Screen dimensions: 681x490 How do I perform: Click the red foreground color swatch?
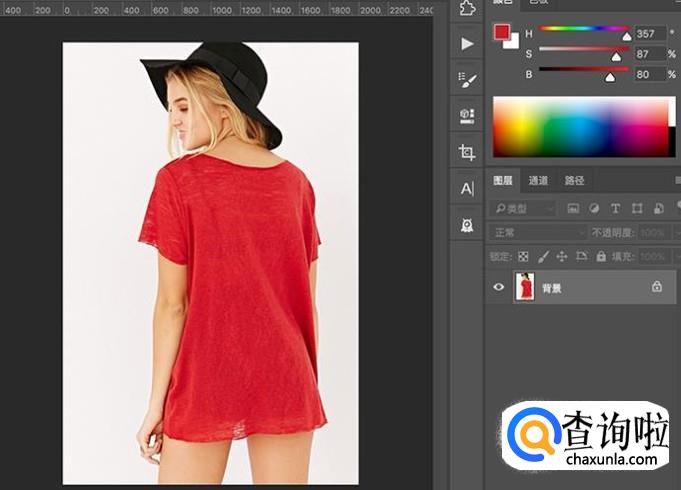[502, 33]
